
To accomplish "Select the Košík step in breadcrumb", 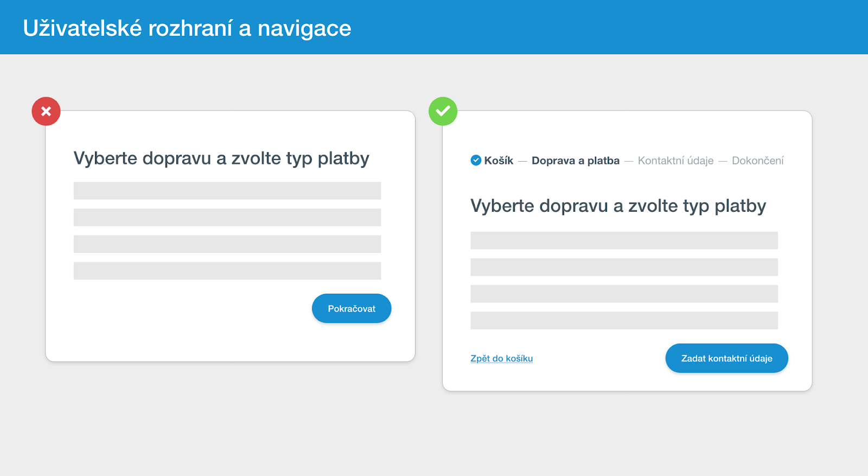I will click(x=499, y=161).
